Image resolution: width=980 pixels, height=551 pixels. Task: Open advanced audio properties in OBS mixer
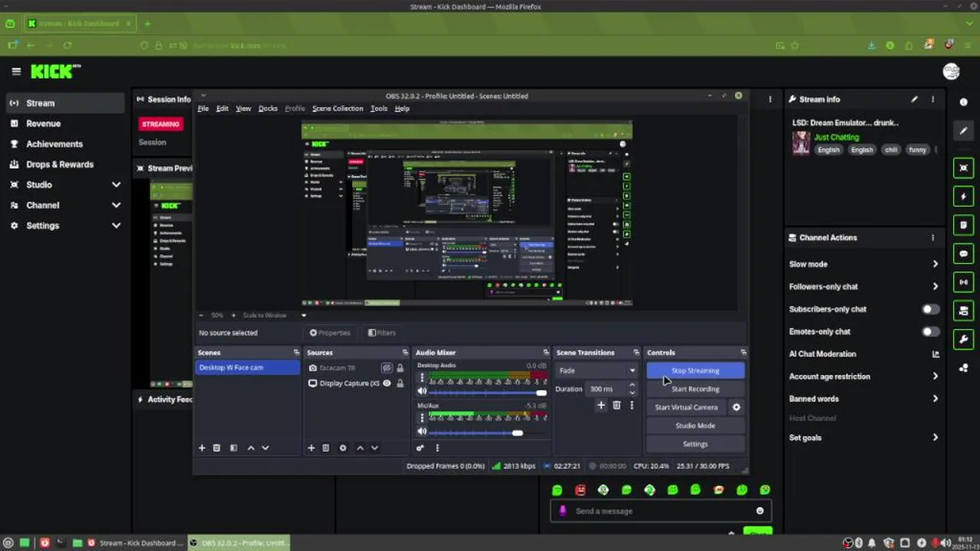click(420, 448)
